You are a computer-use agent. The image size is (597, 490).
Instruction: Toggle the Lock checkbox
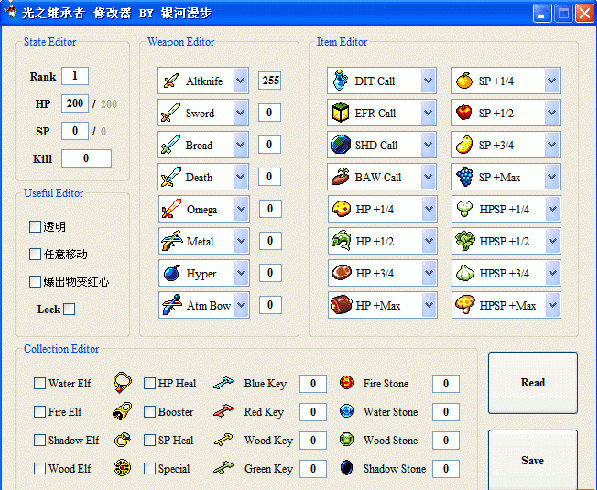[69, 309]
